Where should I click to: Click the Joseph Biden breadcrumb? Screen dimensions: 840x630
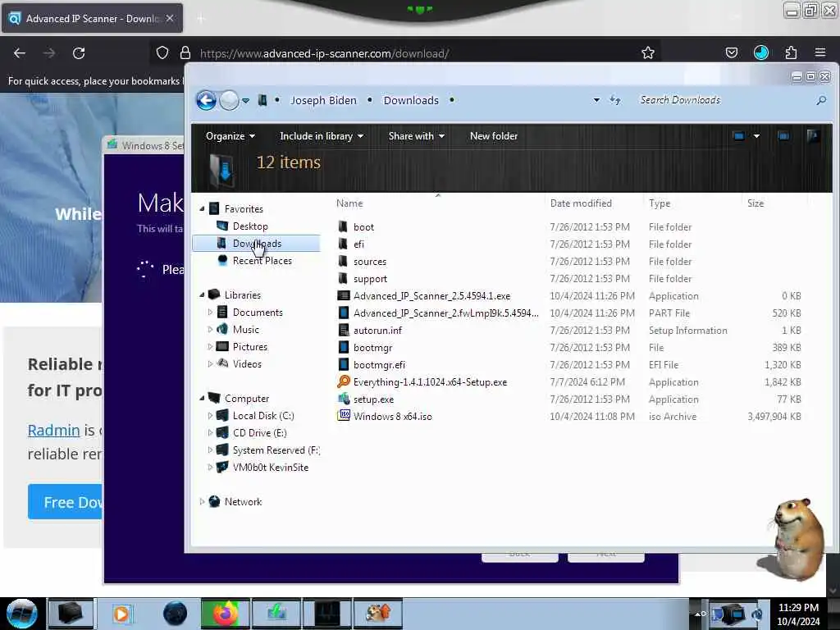[323, 100]
